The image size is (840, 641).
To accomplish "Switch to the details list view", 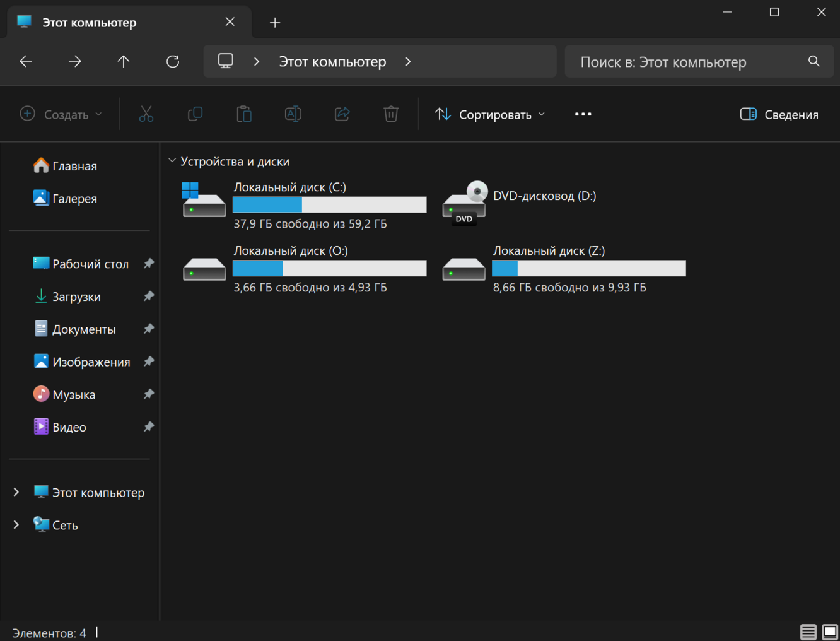I will click(x=808, y=632).
